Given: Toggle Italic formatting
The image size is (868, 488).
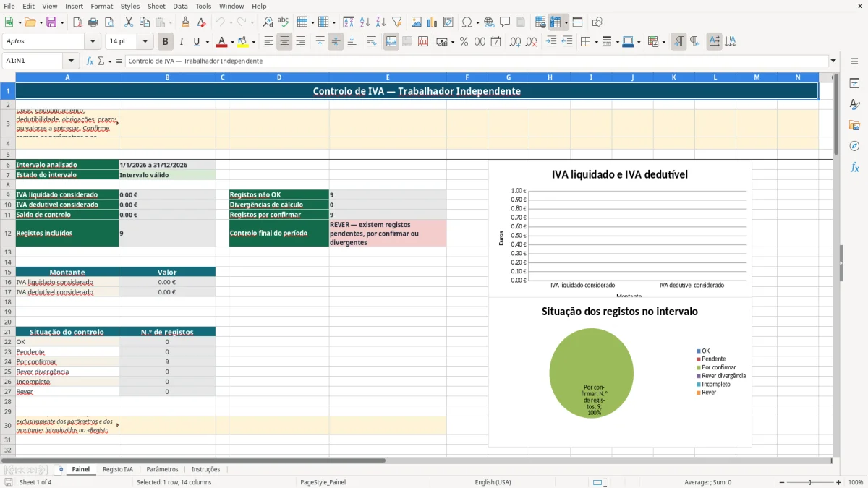Looking at the screenshot, I should tap(182, 42).
